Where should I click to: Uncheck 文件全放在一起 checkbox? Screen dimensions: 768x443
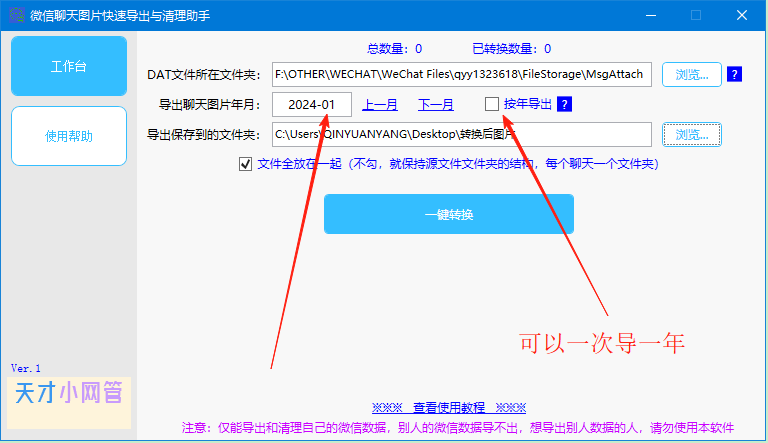pos(245,164)
